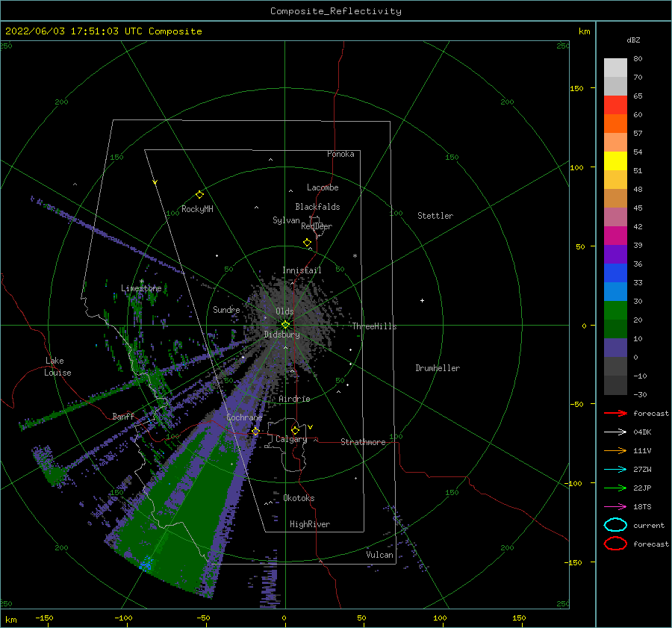Click the yellow diamond marker above Calgary
Viewport: 672px width, 628px height.
[x=295, y=430]
